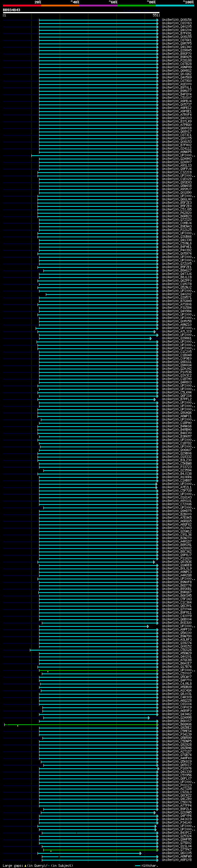Select the green Q7TPK7 alignment bar

click(101, 850)
